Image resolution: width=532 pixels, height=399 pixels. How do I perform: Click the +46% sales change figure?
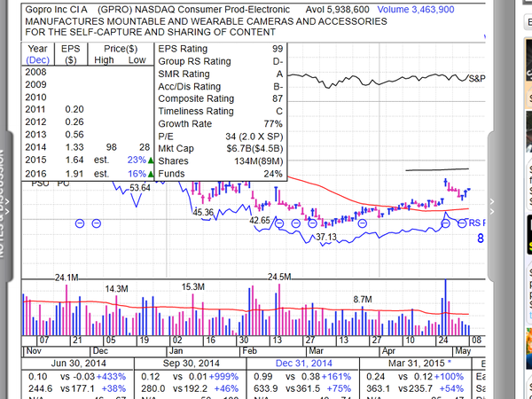[x=226, y=388]
